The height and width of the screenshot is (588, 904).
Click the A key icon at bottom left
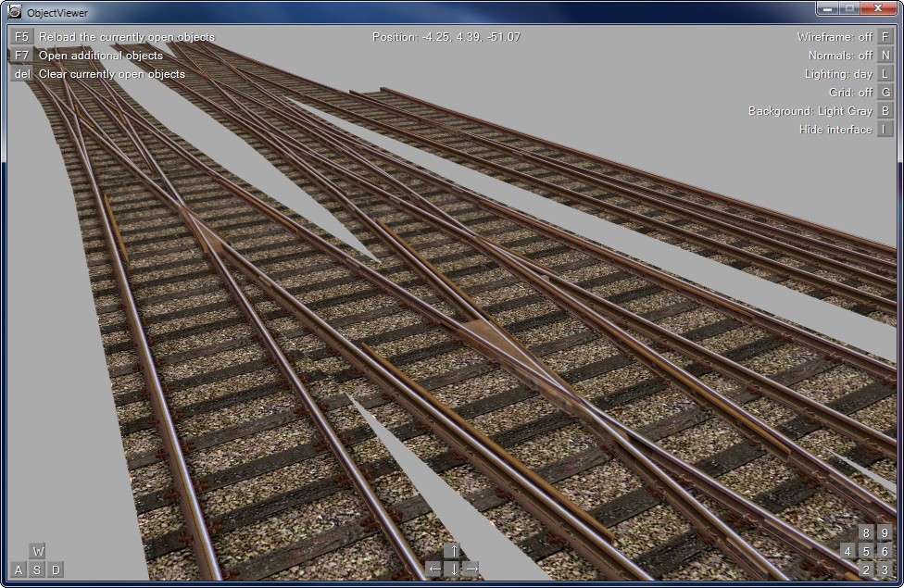pyautogui.click(x=19, y=569)
